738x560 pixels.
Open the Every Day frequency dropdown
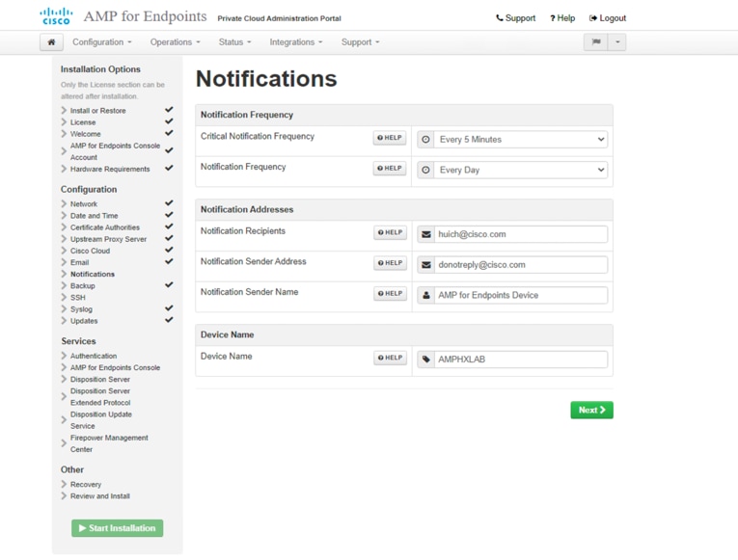(521, 171)
